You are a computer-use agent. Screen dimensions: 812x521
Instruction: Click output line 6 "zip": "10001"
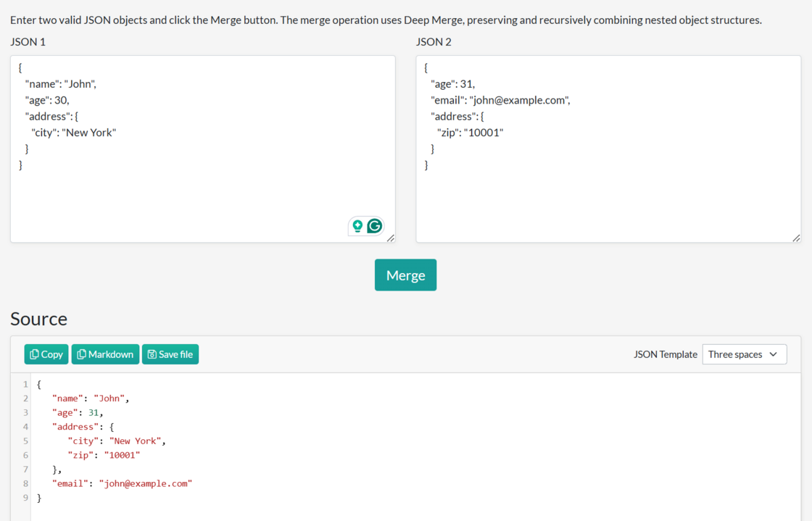coord(104,455)
